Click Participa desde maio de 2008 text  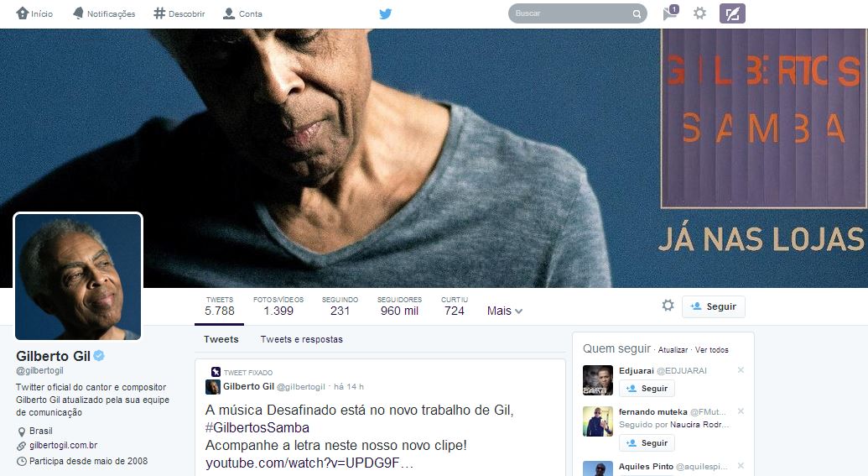(89, 461)
